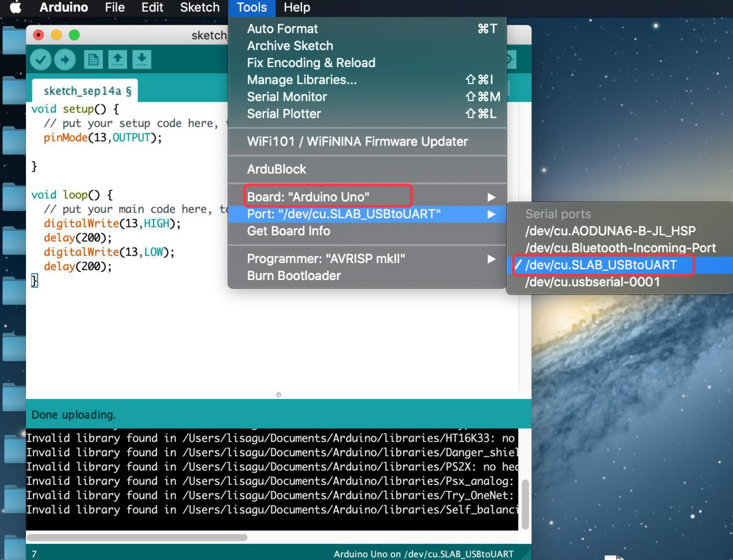Viewport: 733px width, 560px height.
Task: Click the HT16K33 invalid library console line
Action: tap(271, 438)
